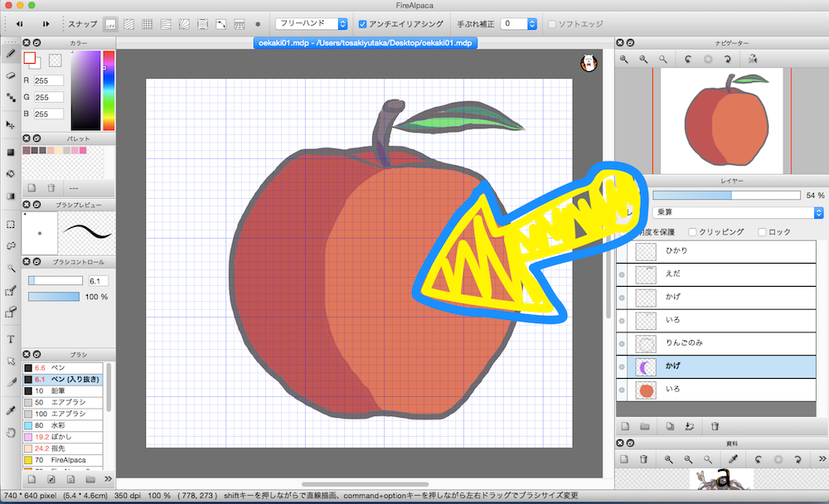The height and width of the screenshot is (504, 829).
Task: Create a new layer
Action: click(625, 426)
